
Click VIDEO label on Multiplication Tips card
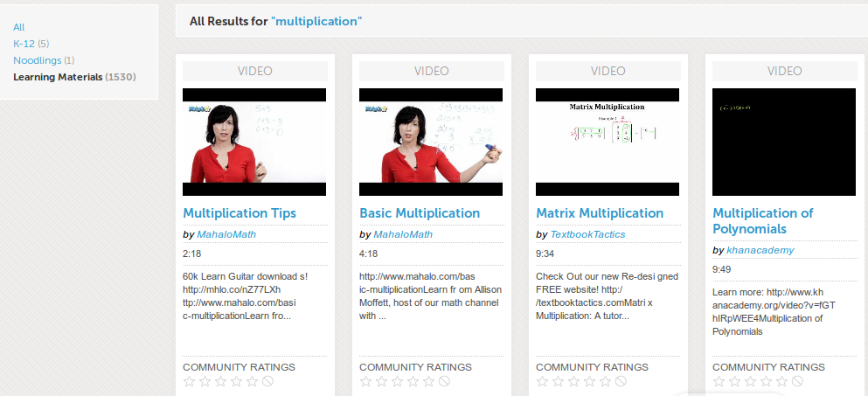point(254,71)
